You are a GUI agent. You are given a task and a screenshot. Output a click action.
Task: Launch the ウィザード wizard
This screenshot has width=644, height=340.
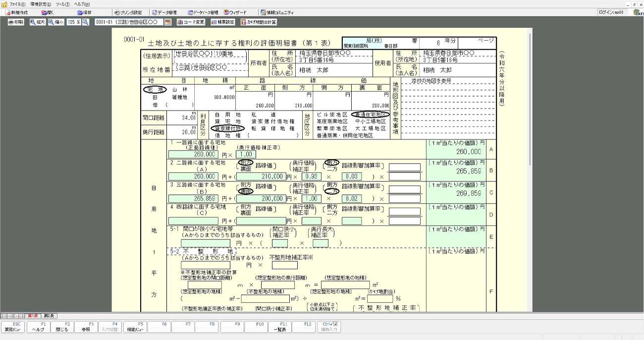(238, 12)
